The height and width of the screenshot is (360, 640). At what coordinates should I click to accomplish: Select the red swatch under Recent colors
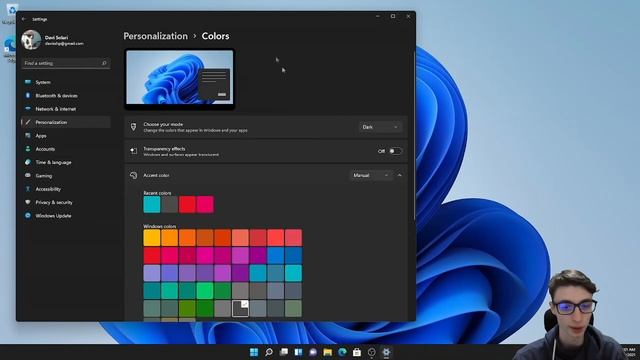click(x=187, y=204)
